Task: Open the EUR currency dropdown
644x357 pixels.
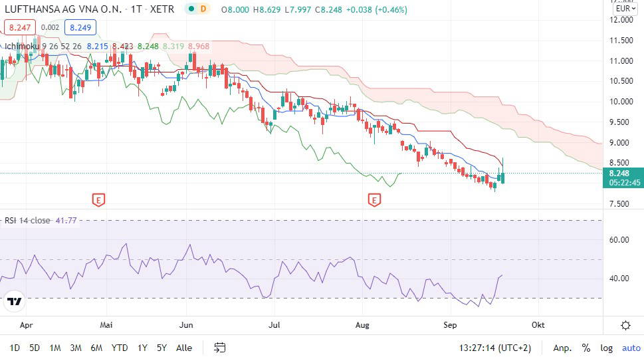Action: (x=625, y=8)
